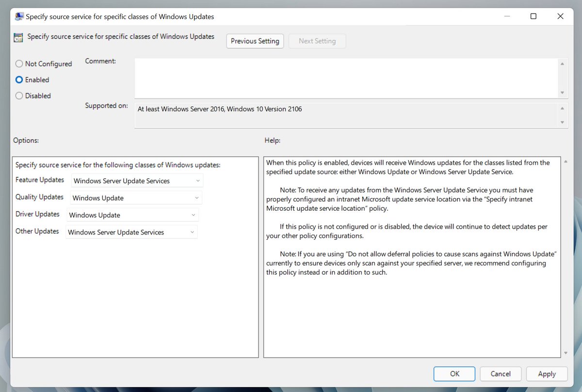Click the policy setting icon beside the heading

coord(18,37)
